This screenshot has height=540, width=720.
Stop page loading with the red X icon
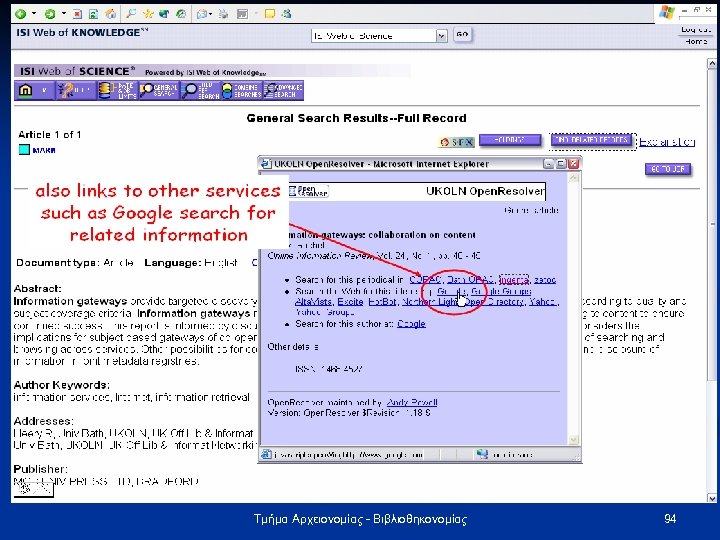(x=77, y=14)
